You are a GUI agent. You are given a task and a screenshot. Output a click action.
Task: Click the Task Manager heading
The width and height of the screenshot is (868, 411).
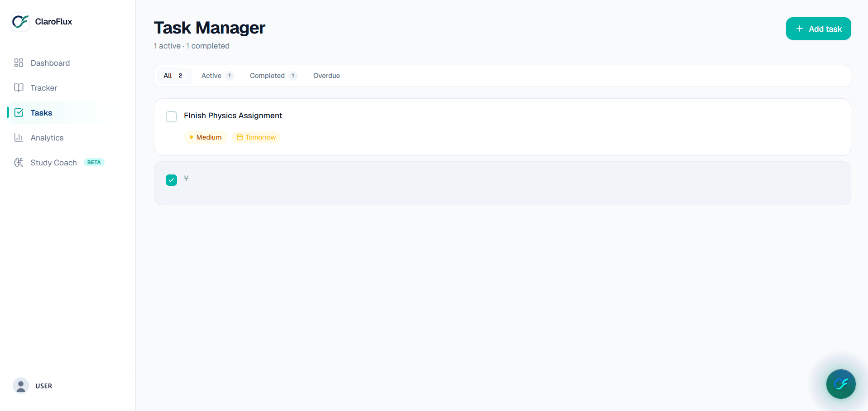(209, 28)
